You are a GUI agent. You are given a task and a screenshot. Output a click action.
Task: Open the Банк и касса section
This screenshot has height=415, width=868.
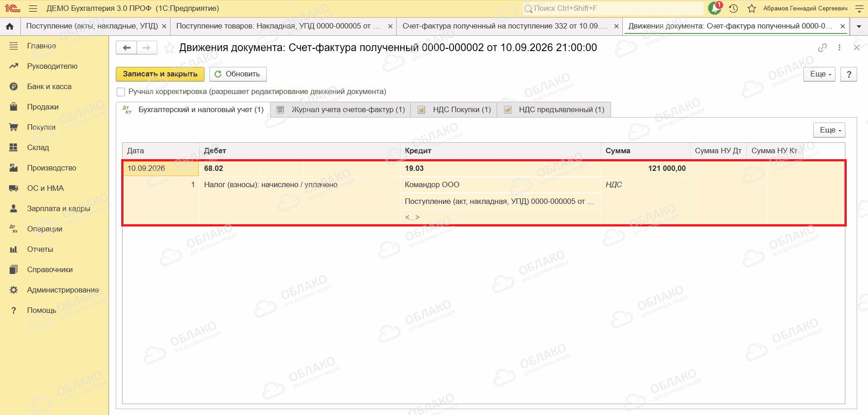49,86
